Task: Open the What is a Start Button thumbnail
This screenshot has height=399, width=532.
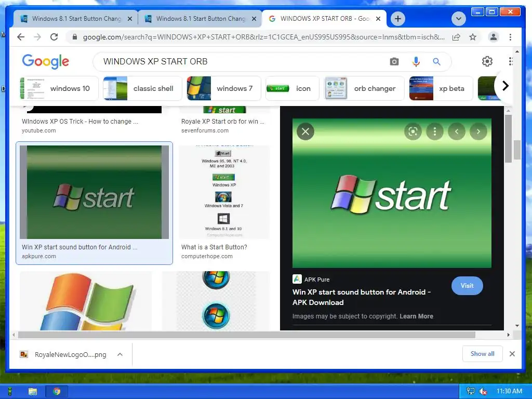Action: click(x=224, y=192)
